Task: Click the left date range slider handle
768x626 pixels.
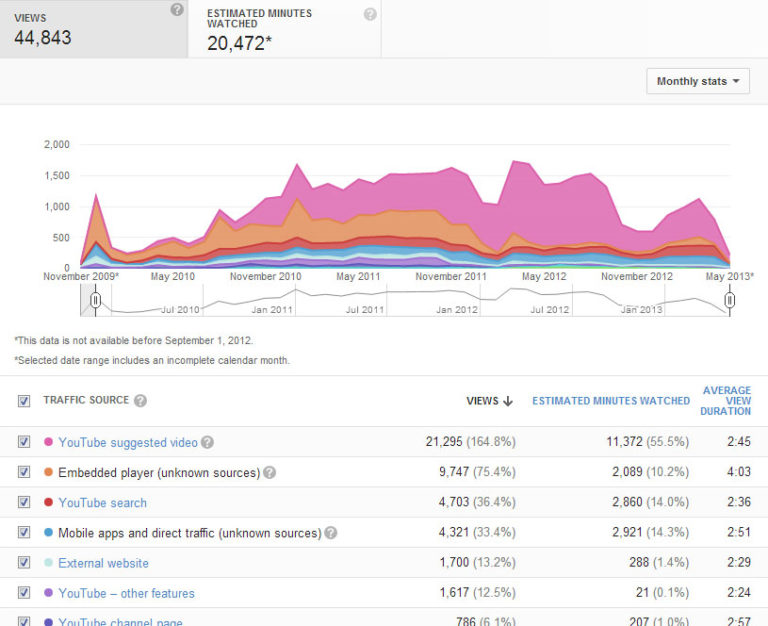Action: pos(95,299)
